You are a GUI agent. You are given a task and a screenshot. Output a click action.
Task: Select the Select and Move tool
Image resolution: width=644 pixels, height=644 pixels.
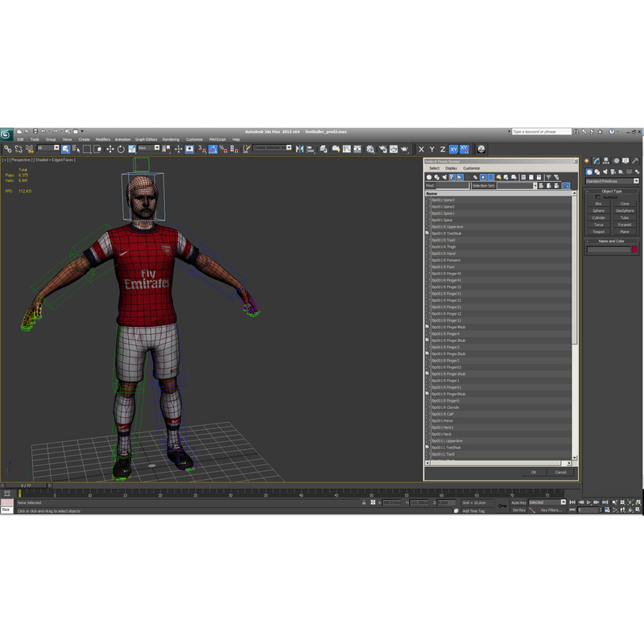[109, 148]
